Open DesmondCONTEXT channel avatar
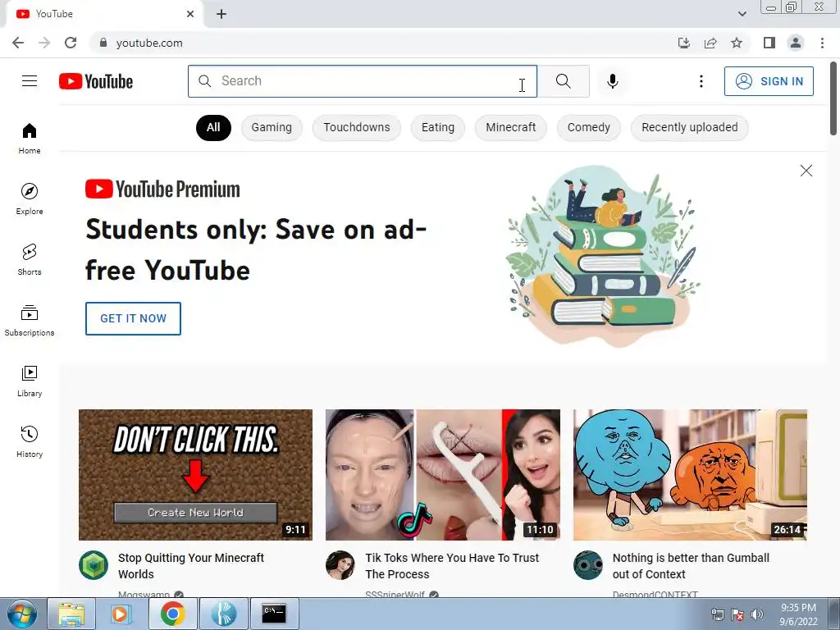840x630 pixels. [587, 565]
